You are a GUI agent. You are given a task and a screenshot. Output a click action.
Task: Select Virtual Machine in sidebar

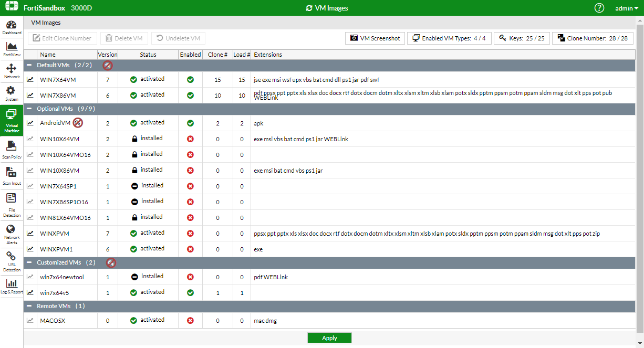(12, 120)
